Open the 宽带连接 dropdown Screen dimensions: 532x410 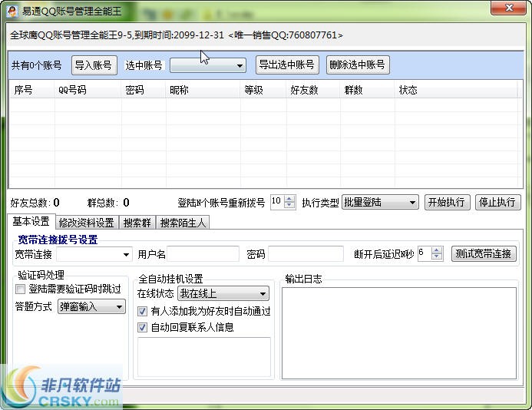pyautogui.click(x=94, y=254)
